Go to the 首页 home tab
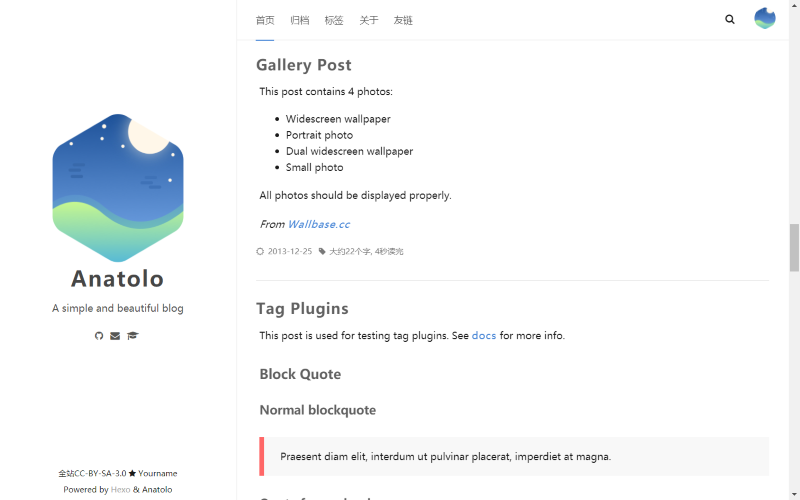 click(x=265, y=20)
